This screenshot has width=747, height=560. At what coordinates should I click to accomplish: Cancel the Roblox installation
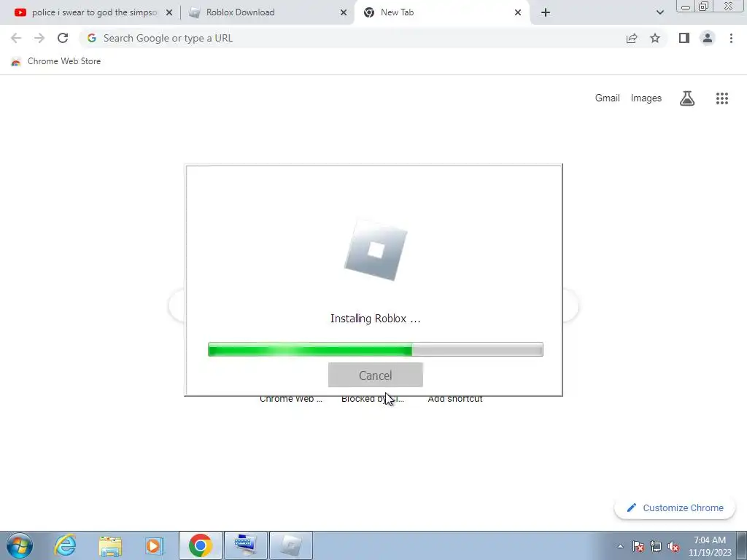coord(376,376)
